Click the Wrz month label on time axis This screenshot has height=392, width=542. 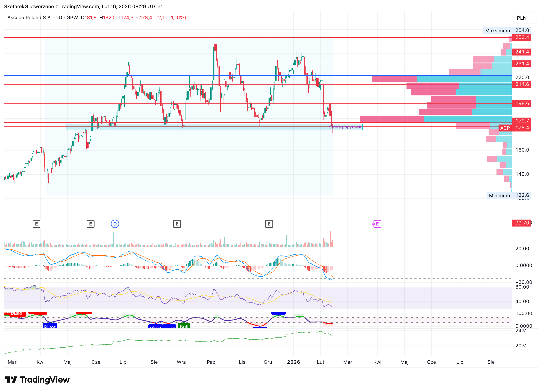(x=181, y=362)
